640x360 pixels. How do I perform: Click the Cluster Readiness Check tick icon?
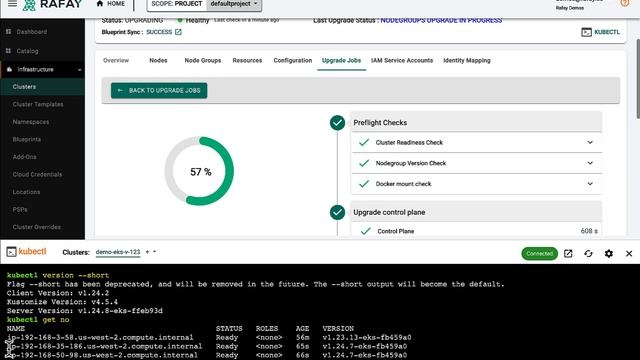pos(364,142)
